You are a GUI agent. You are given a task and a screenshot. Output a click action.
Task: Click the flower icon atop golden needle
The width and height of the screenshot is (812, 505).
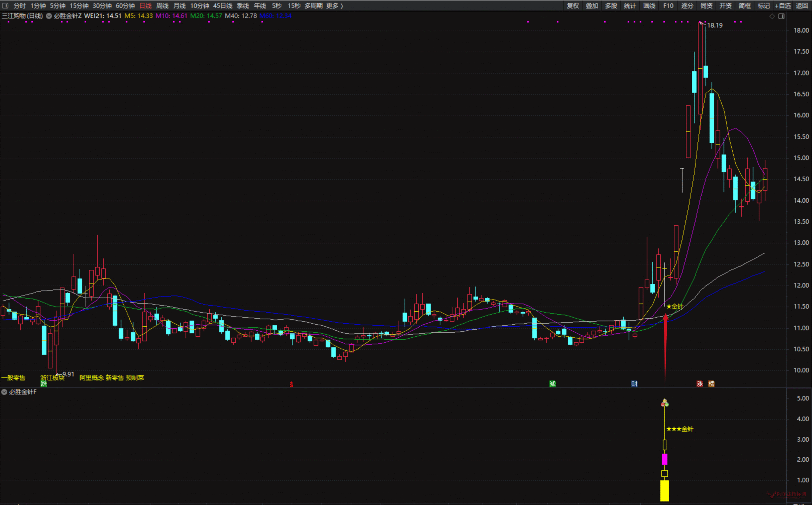665,403
